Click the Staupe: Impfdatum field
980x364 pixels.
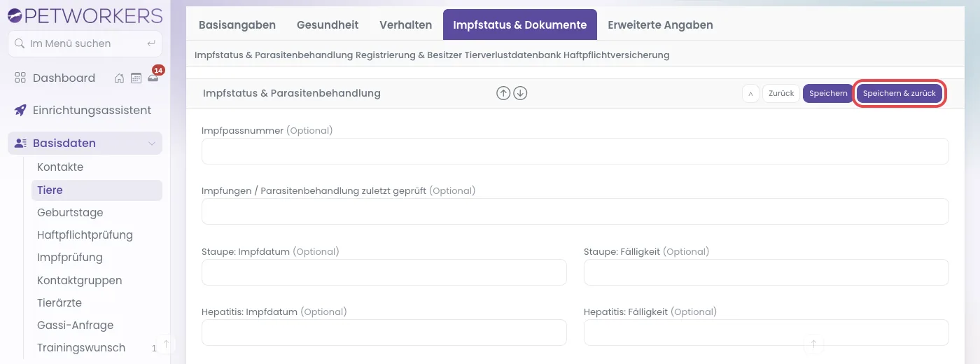tap(384, 272)
